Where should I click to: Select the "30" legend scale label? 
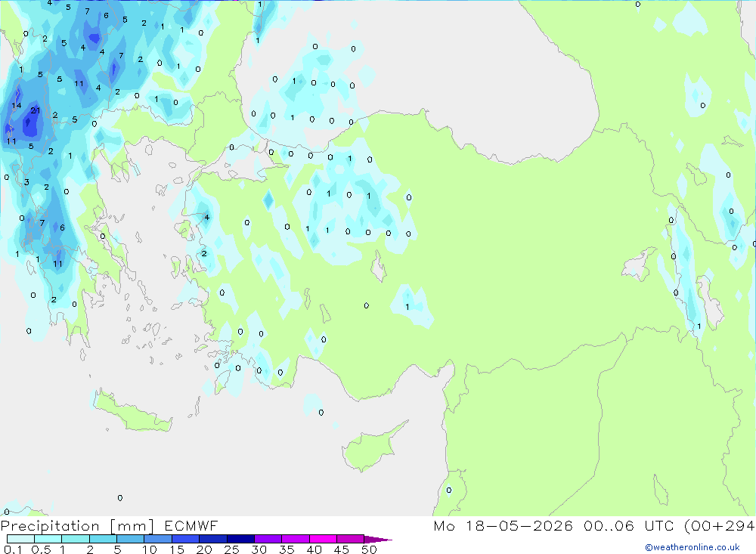[x=259, y=549]
